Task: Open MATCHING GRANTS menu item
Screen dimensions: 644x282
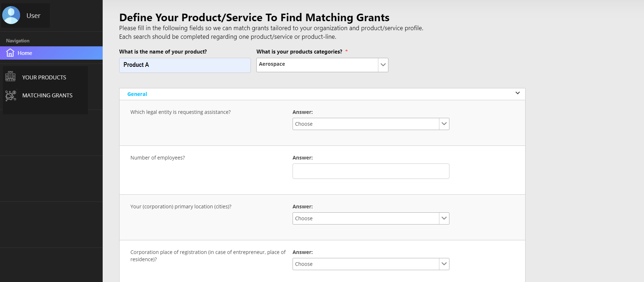Action: click(x=47, y=96)
